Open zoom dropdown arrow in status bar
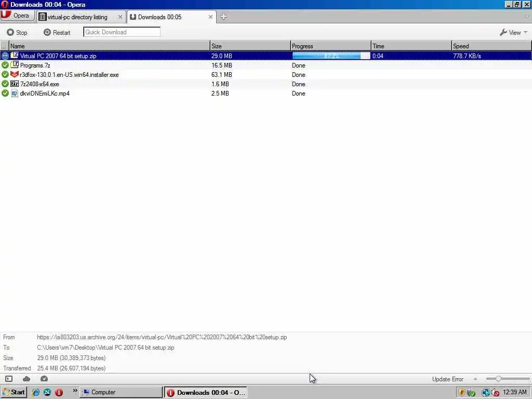The width and height of the screenshot is (532, 399). tap(475, 379)
